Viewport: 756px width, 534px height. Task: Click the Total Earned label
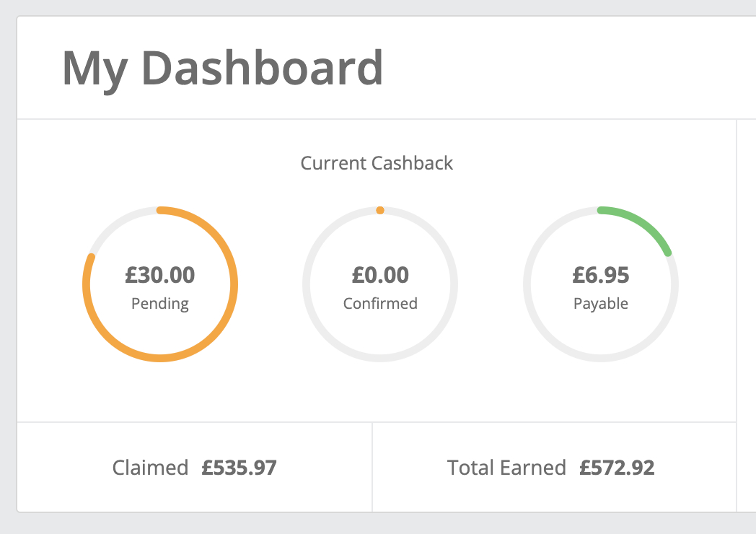tap(506, 468)
